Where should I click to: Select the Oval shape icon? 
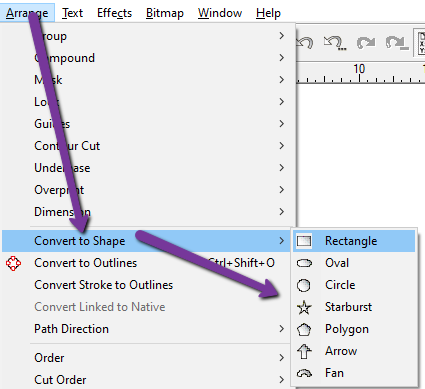coord(304,263)
